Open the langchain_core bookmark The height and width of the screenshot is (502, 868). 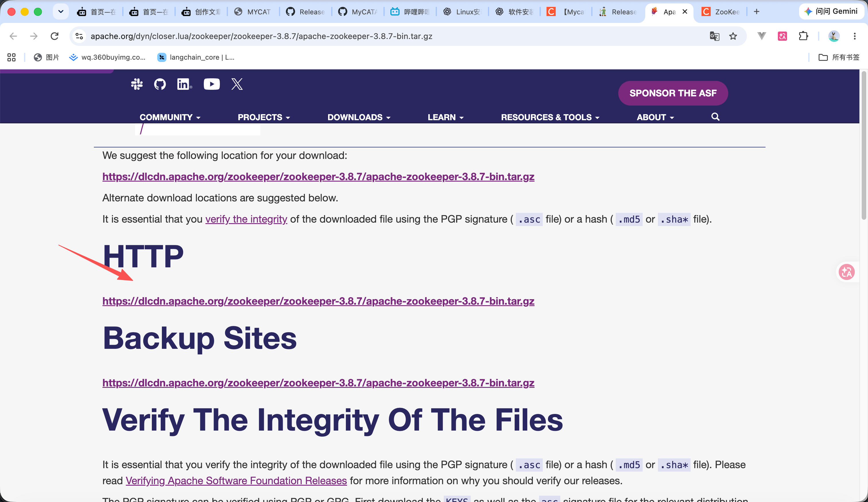196,57
